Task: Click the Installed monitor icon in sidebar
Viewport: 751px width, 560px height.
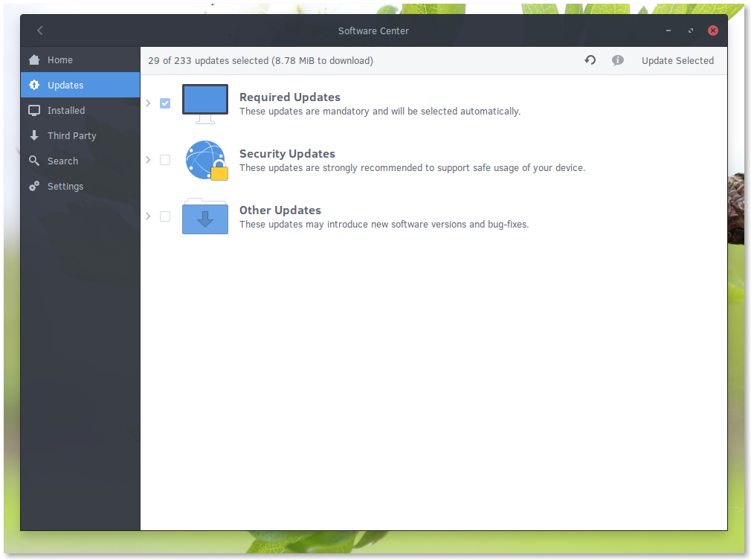Action: [34, 111]
